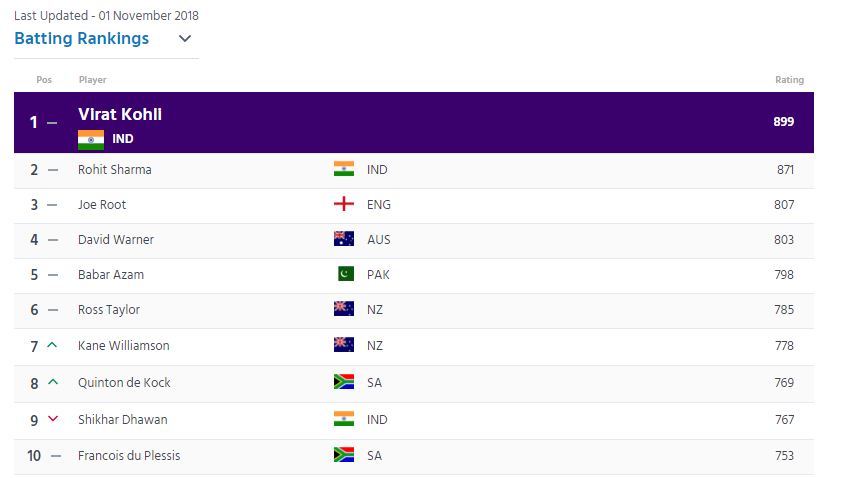Click Australia flag in David Warner row
This screenshot has height=478, width=855.
click(344, 239)
